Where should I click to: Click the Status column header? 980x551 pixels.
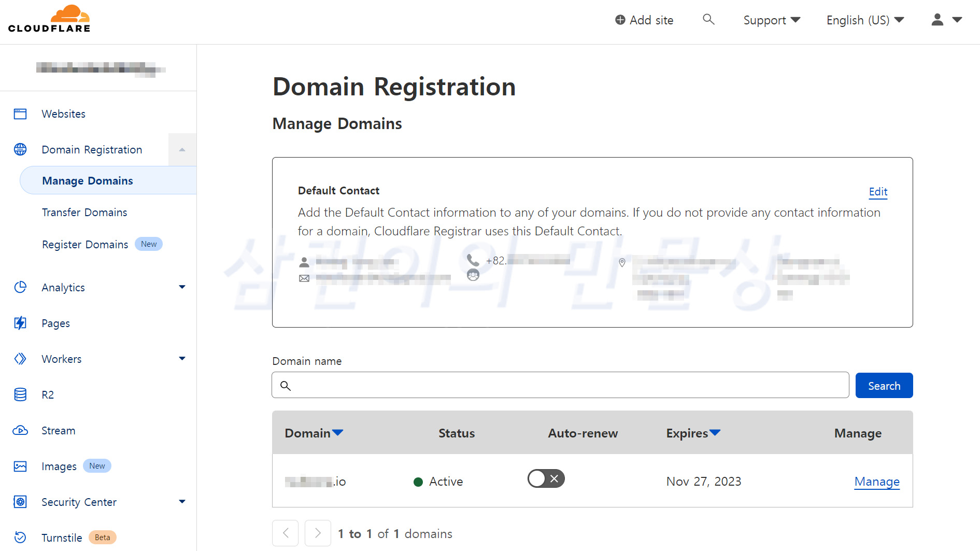(457, 433)
